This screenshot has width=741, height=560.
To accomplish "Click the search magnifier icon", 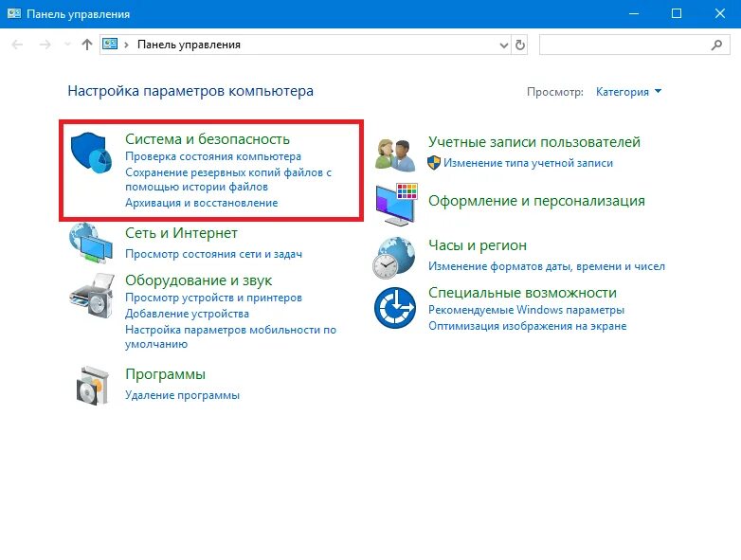I will point(717,45).
